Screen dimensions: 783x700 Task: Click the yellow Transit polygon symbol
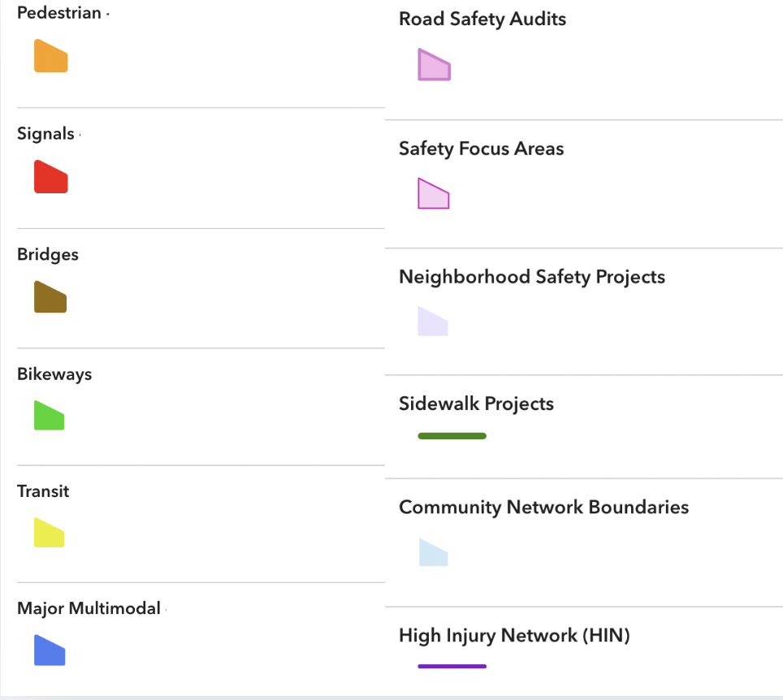pos(49,534)
